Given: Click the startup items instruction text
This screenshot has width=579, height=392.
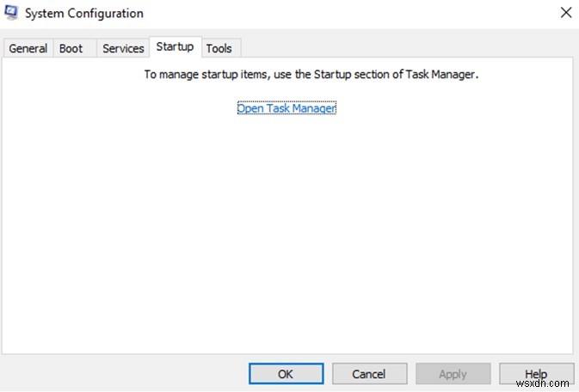Looking at the screenshot, I should [x=311, y=75].
